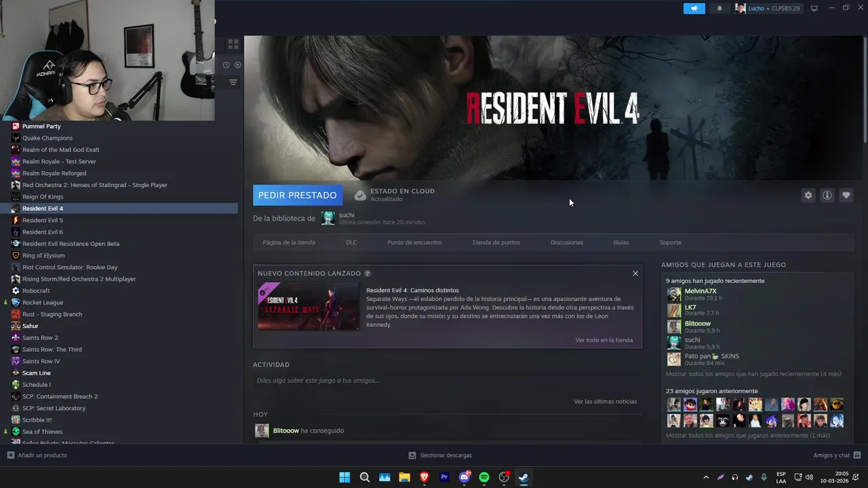868x488 pixels.
Task: Click the Rust - Staging Branch icon
Action: click(x=16, y=314)
